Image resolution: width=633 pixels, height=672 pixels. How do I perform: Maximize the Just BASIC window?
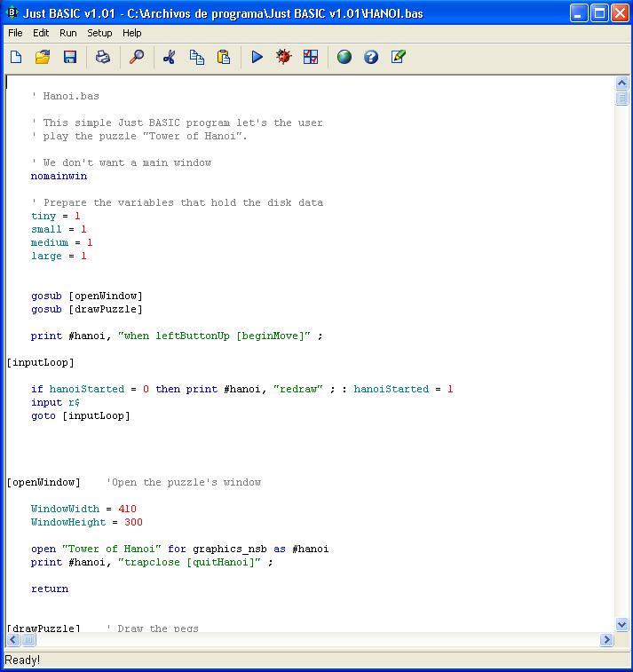click(599, 12)
